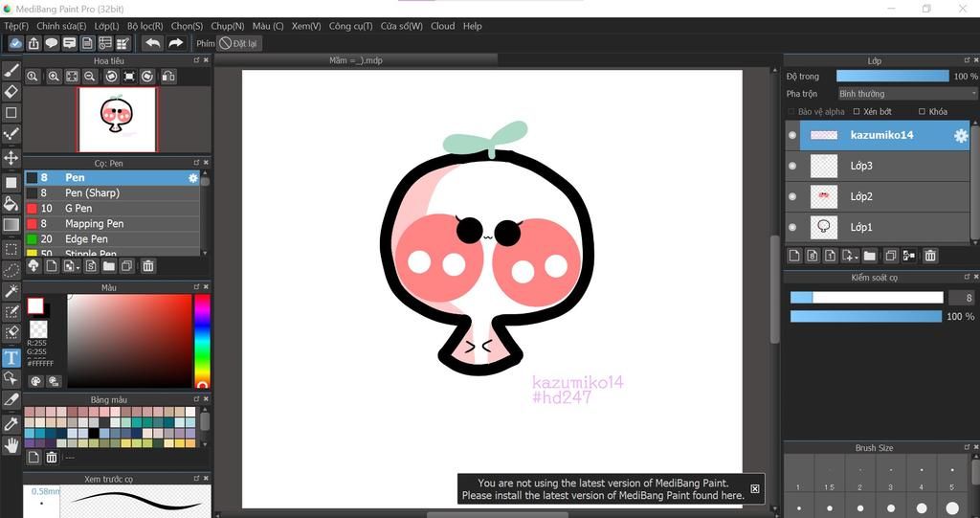Select the Pen (Sharp) brush
Image resolution: width=980 pixels, height=518 pixels.
[112, 192]
